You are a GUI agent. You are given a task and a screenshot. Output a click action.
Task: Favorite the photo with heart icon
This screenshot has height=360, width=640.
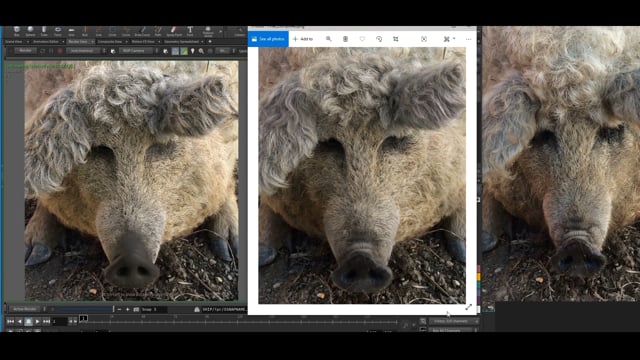[362, 39]
